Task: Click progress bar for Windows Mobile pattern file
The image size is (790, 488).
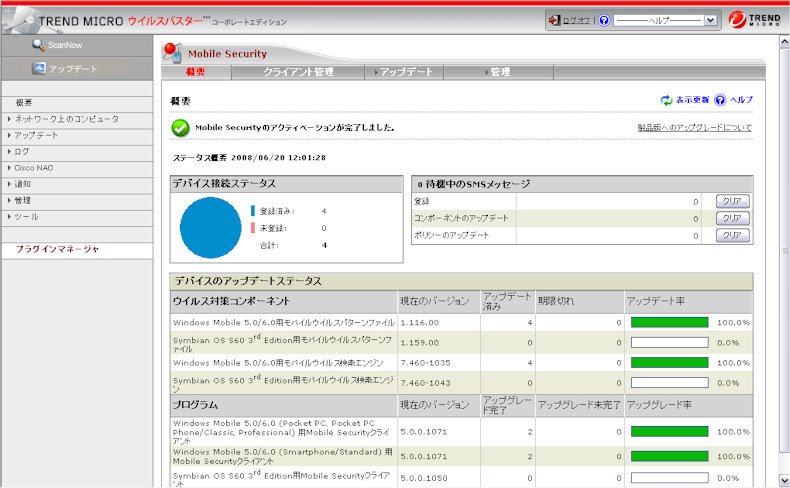Action: 670,322
